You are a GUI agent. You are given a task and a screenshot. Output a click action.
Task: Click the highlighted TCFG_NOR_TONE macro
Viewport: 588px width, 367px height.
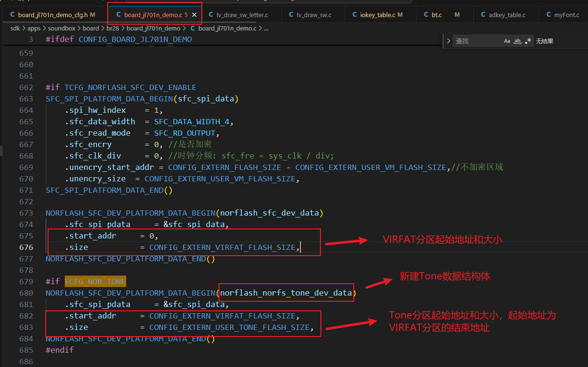(95, 282)
